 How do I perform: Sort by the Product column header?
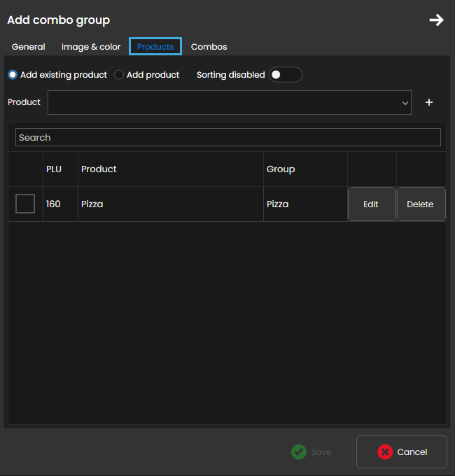coord(99,169)
